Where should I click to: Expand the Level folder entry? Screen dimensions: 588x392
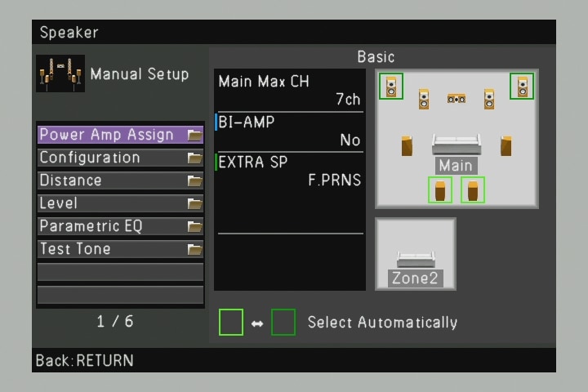coord(120,203)
